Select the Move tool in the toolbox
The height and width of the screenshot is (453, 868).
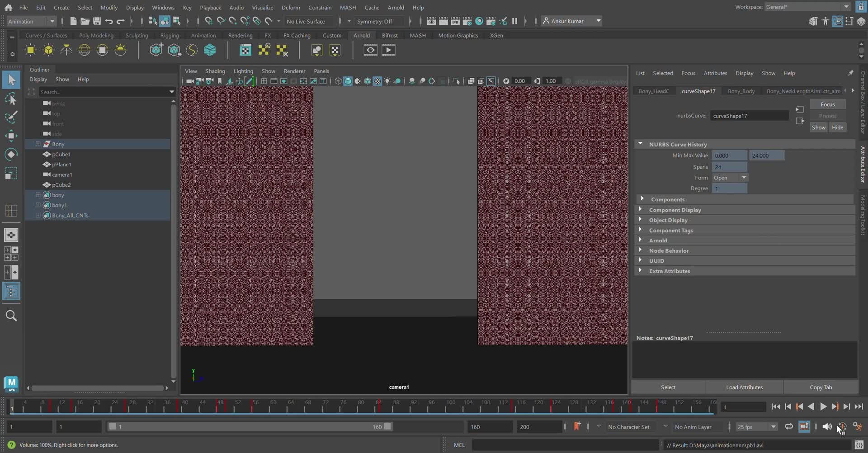coord(11,136)
